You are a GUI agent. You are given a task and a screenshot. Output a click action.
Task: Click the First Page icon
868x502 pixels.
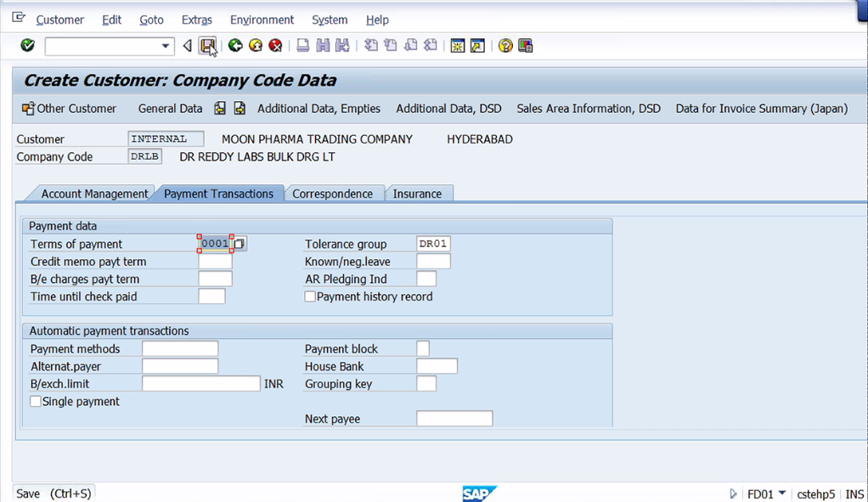coord(371,45)
